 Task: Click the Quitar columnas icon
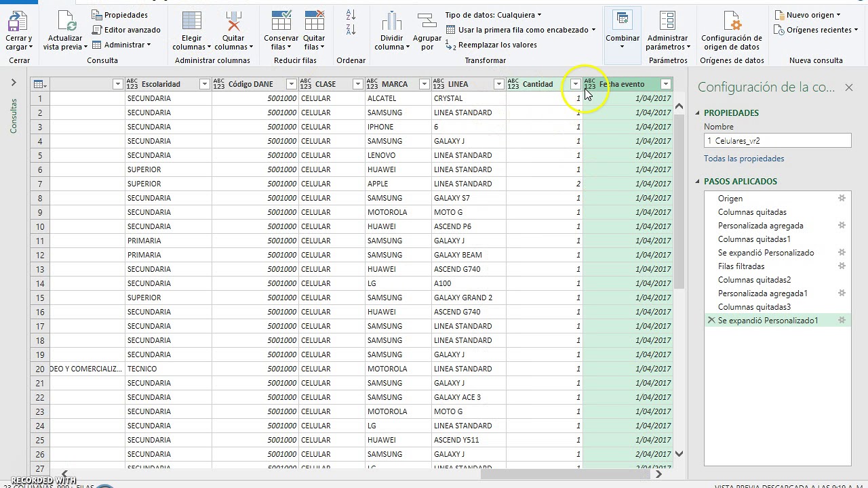[234, 21]
